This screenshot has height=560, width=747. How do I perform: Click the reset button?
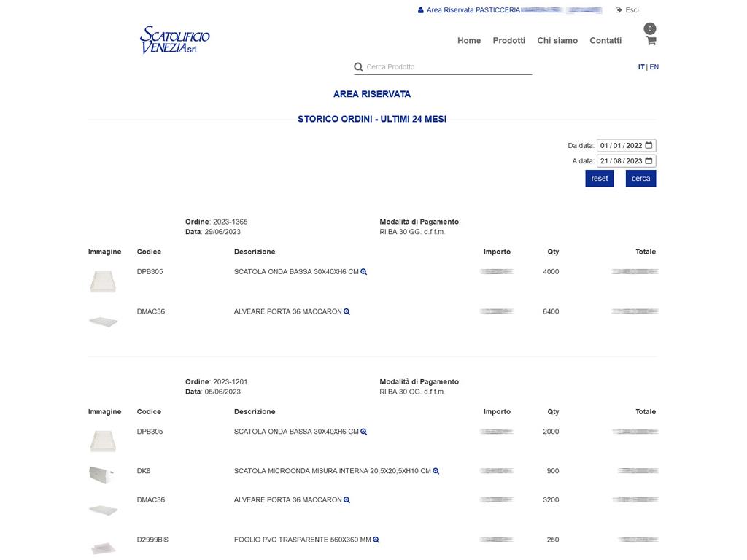(600, 179)
